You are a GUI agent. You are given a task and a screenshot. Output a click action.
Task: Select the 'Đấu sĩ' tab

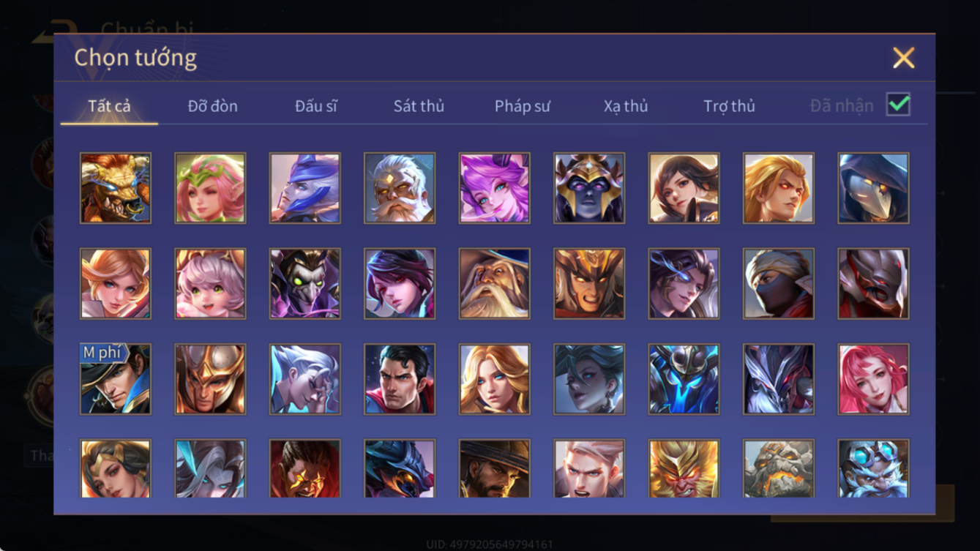(316, 106)
